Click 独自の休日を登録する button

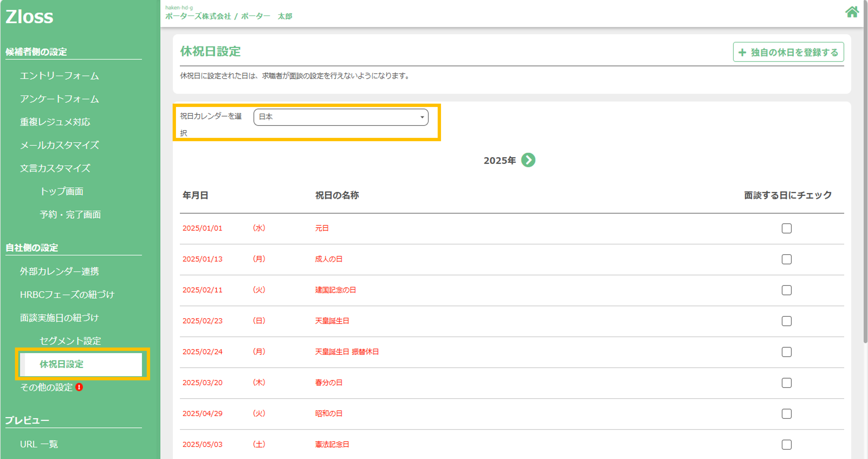pyautogui.click(x=788, y=52)
